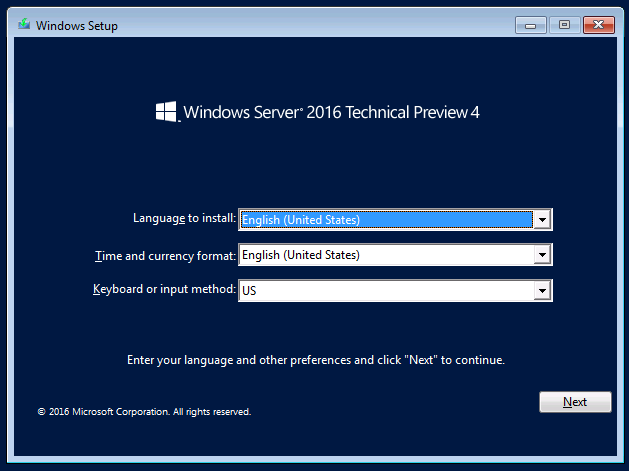Click the Windows logo beside the heading
The width and height of the screenshot is (629, 471).
(x=166, y=111)
